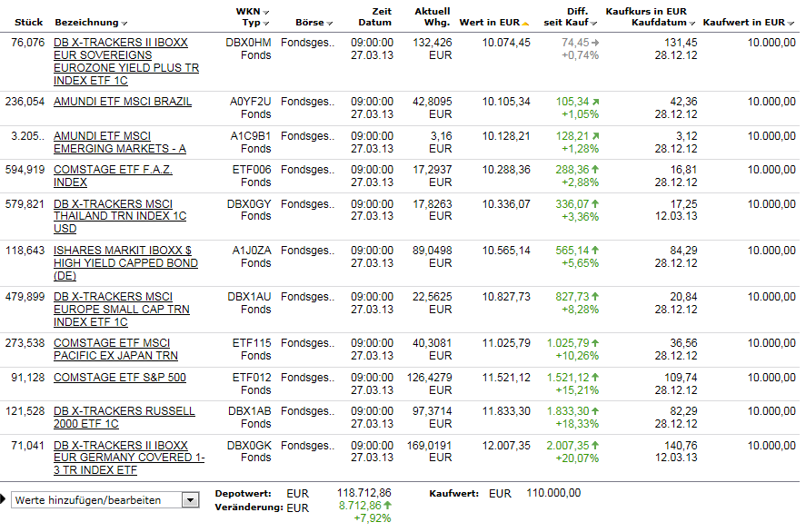The height and width of the screenshot is (532, 806).
Task: Open DB X-TRACKERS MSCI THAILAND TRN INDEX link
Action: click(x=120, y=216)
